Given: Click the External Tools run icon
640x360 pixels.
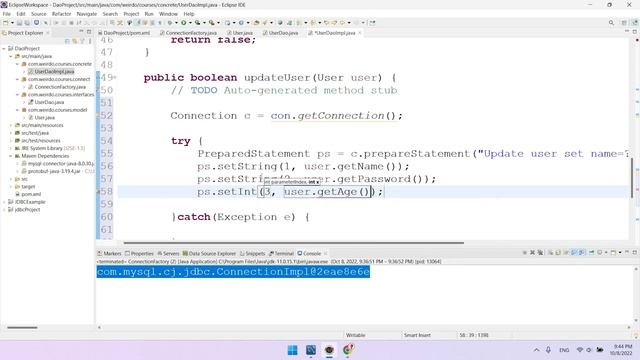Looking at the screenshot, I should (x=211, y=23).
